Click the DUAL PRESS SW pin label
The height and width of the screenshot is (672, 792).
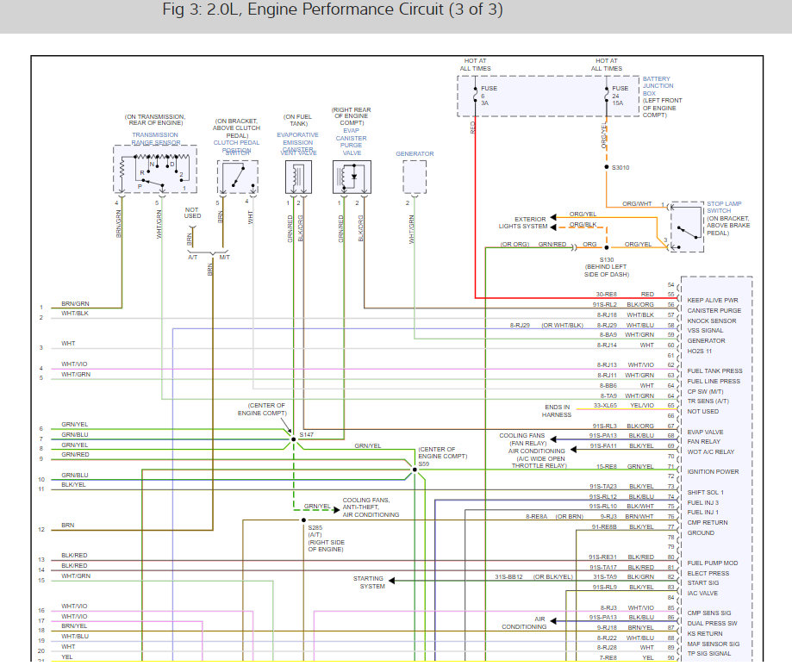click(x=712, y=623)
